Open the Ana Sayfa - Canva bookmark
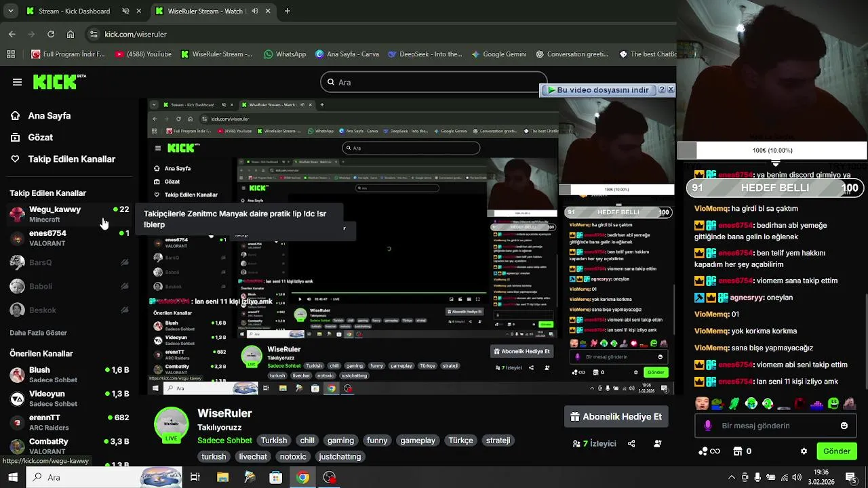 (347, 54)
